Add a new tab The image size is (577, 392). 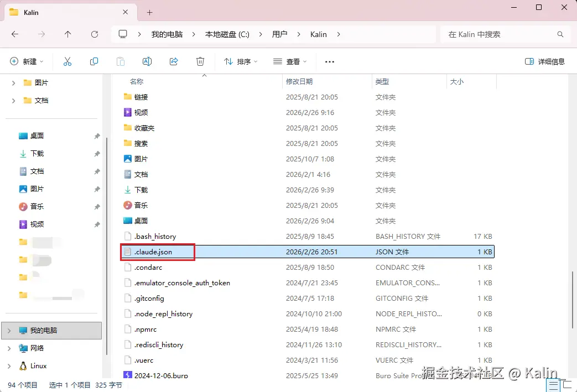tap(149, 13)
